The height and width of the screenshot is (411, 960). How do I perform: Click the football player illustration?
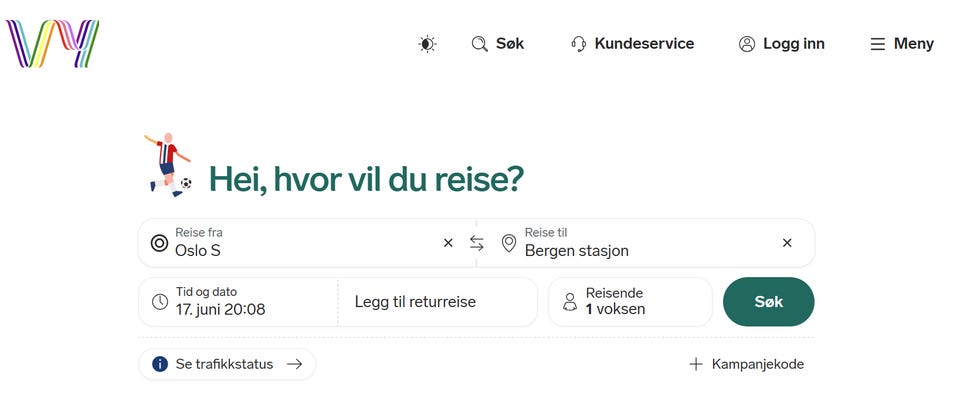click(168, 164)
